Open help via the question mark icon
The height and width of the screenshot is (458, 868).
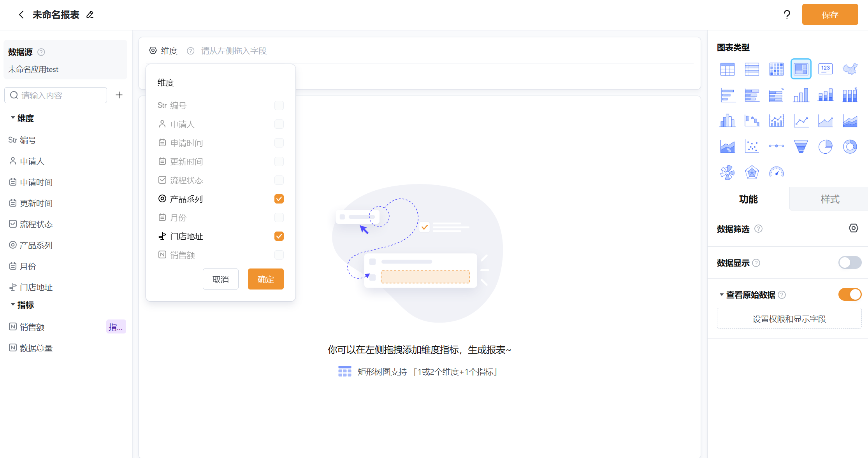[x=787, y=15]
